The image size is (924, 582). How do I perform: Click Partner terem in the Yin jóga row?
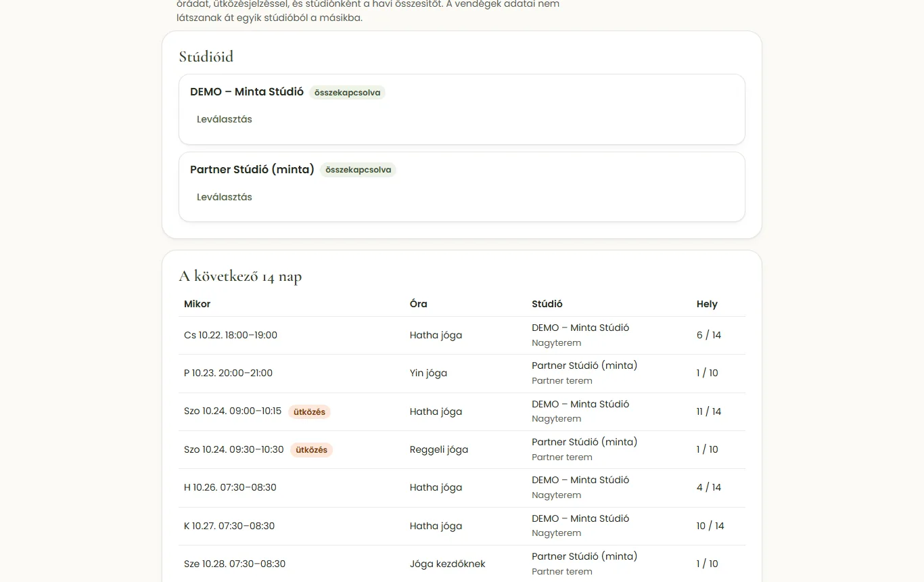pos(562,381)
